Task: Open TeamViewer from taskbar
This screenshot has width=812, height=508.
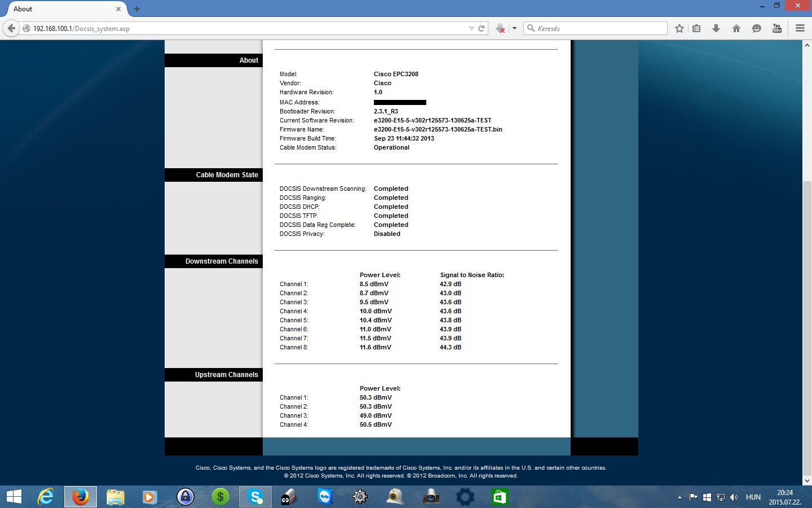Action: tap(325, 497)
